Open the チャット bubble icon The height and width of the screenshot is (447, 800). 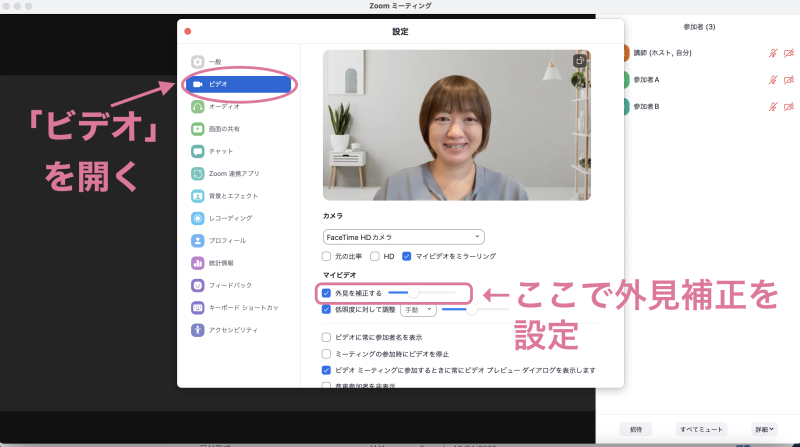click(197, 152)
